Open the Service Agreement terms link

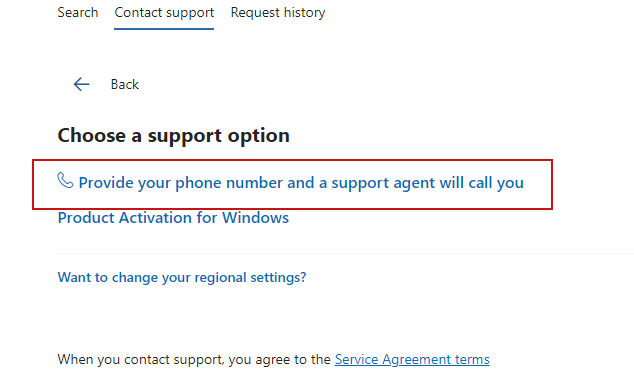click(412, 359)
